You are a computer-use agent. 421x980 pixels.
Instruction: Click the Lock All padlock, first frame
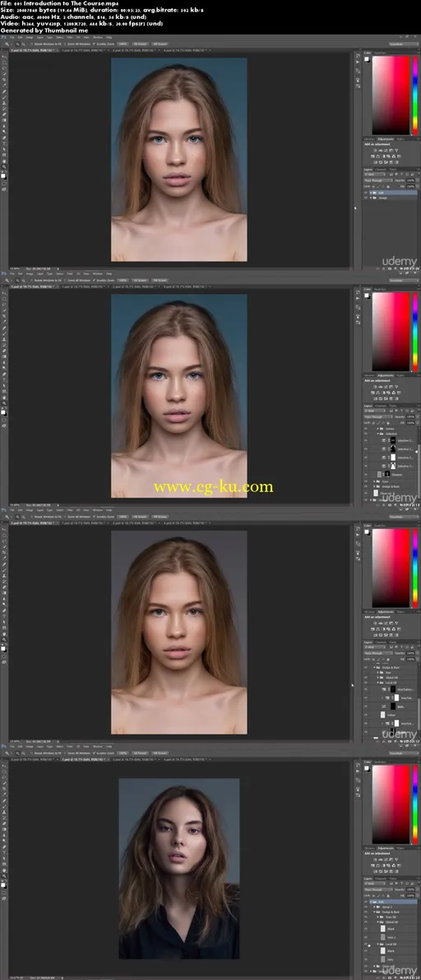point(388,186)
